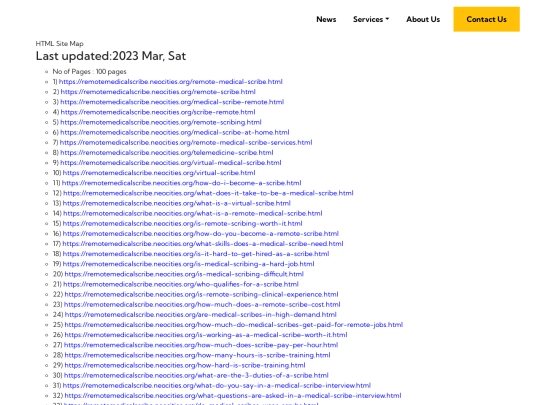The image size is (540, 405).
Task: Open link 23 how-much-does-a-remote-scribe-cost
Action: pos(202,304)
